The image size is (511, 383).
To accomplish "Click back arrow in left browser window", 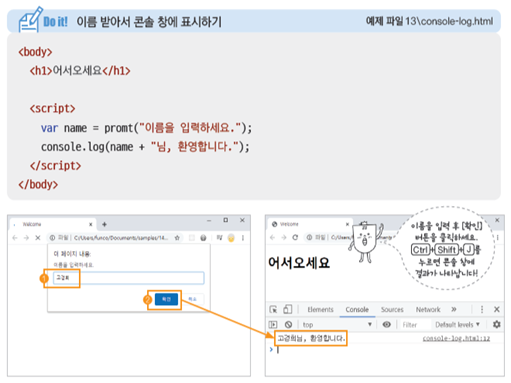I will pyautogui.click(x=15, y=238).
